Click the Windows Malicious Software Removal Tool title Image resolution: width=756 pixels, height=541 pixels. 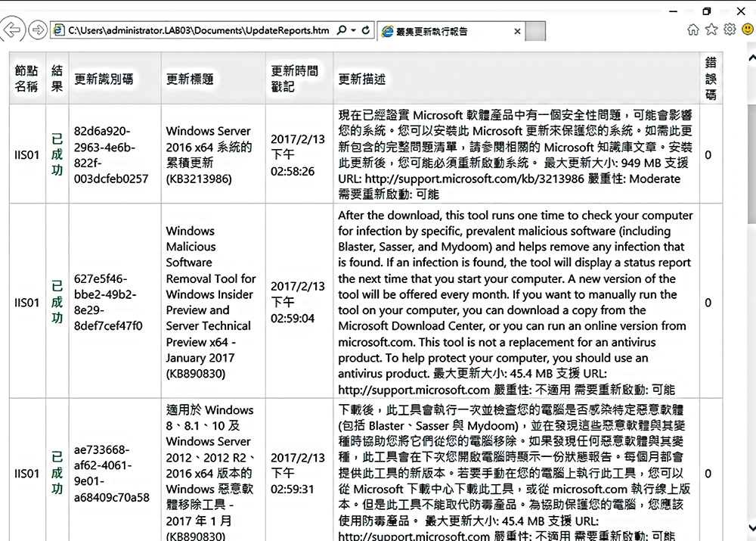(x=211, y=302)
